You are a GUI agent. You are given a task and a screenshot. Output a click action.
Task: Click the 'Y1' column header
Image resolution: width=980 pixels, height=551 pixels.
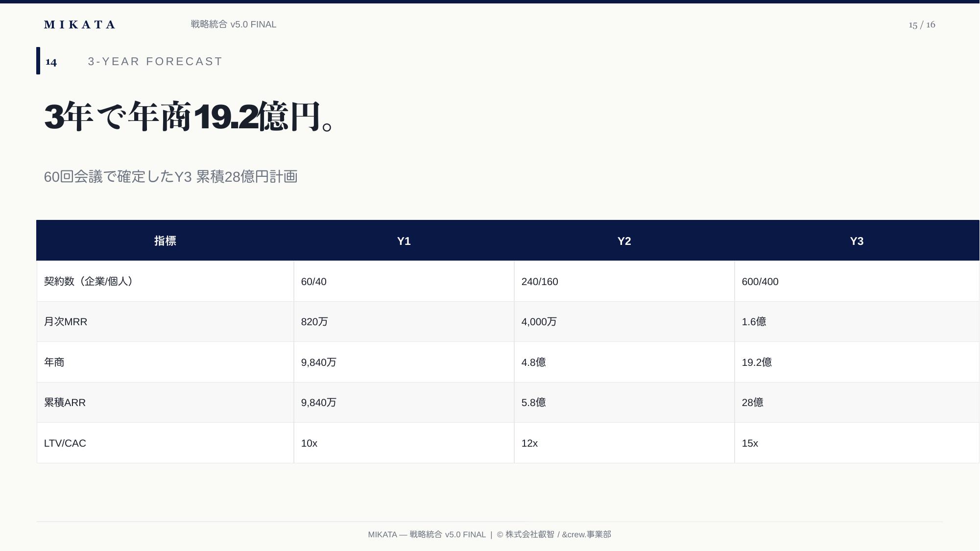coord(404,240)
